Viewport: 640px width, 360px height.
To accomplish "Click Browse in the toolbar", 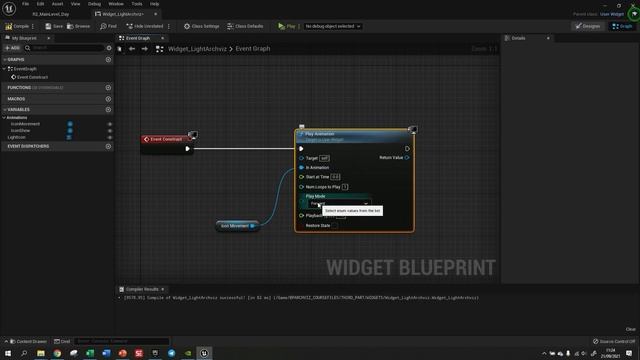I will (78, 26).
